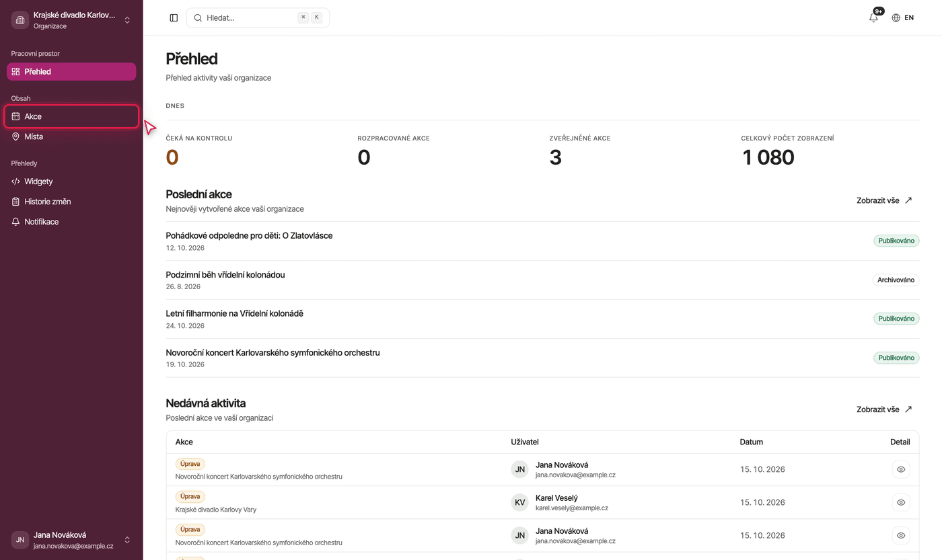
Task: Open eye detail on the first activity row
Action: point(901,469)
